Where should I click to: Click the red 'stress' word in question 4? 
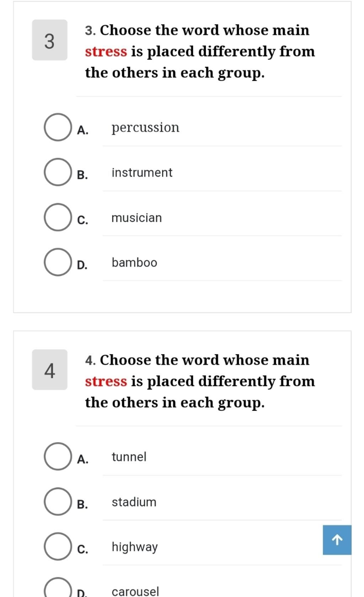[x=106, y=381]
